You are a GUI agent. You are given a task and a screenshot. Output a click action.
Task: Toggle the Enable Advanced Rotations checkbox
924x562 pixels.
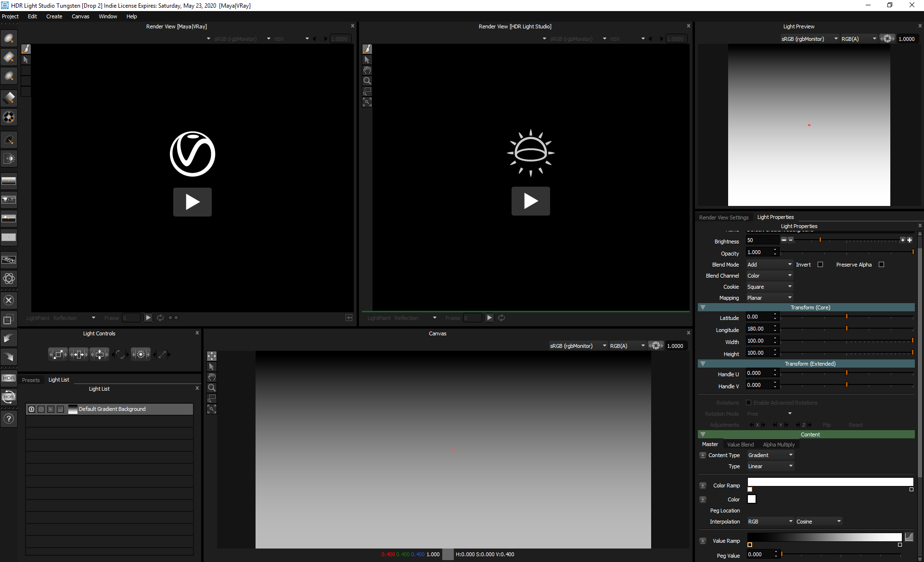(748, 403)
